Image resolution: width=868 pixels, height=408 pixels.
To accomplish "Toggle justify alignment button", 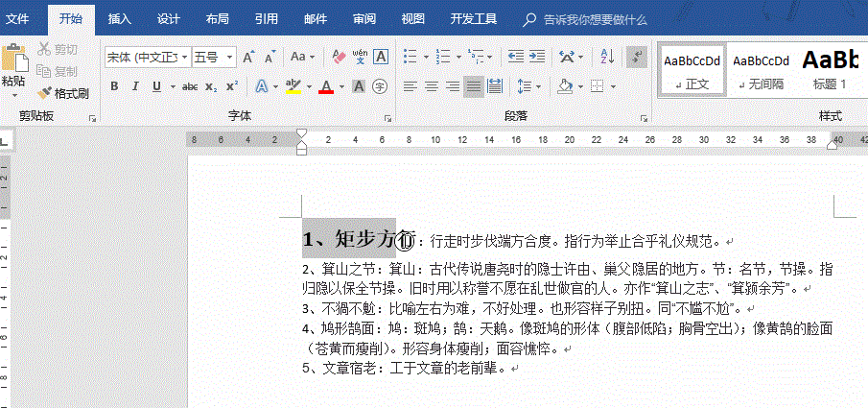I will 473,86.
